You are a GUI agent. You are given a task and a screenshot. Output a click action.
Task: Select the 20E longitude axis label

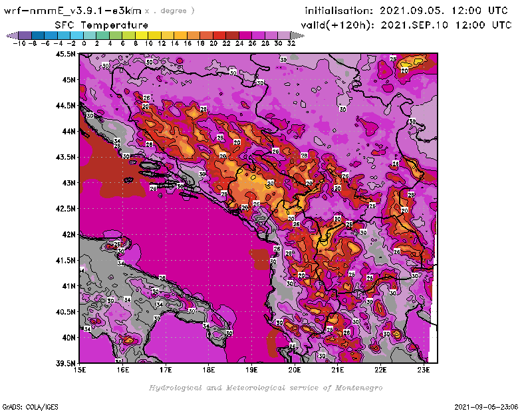(x=295, y=370)
